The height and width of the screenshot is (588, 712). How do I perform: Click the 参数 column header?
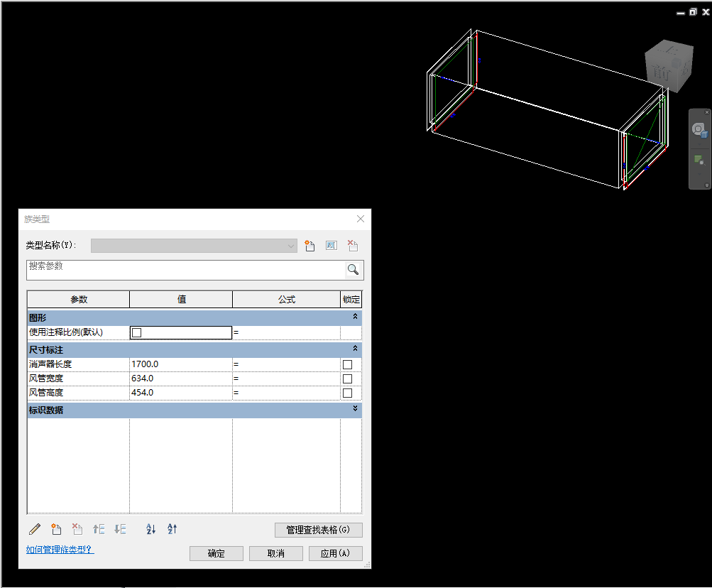[79, 300]
